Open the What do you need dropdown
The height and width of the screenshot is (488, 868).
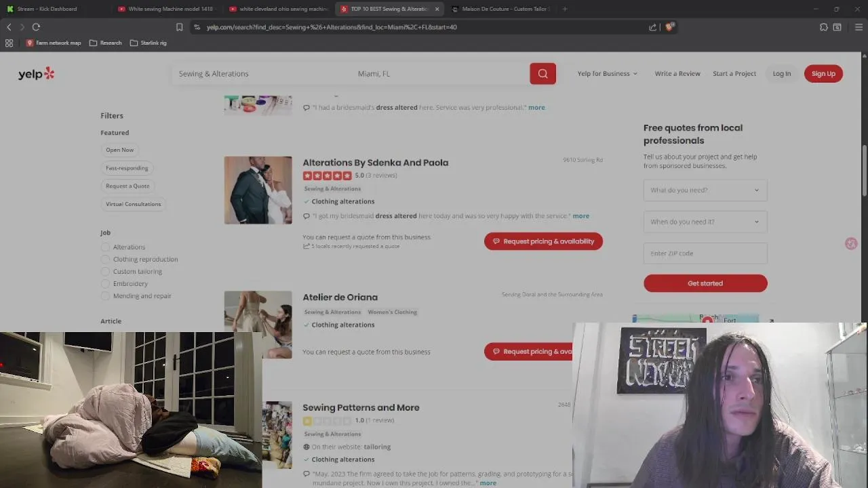click(705, 190)
